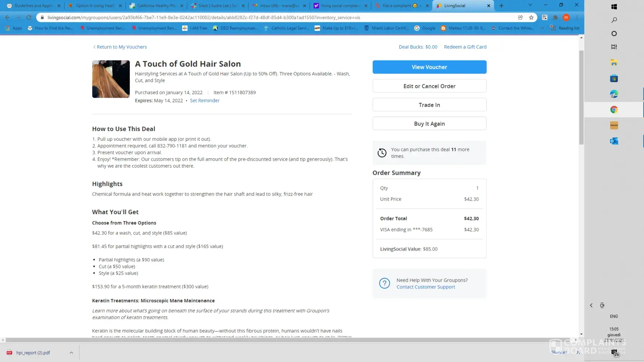Open Task View on the taskbar
Image resolution: width=644 pixels, height=362 pixels.
pyautogui.click(x=614, y=47)
